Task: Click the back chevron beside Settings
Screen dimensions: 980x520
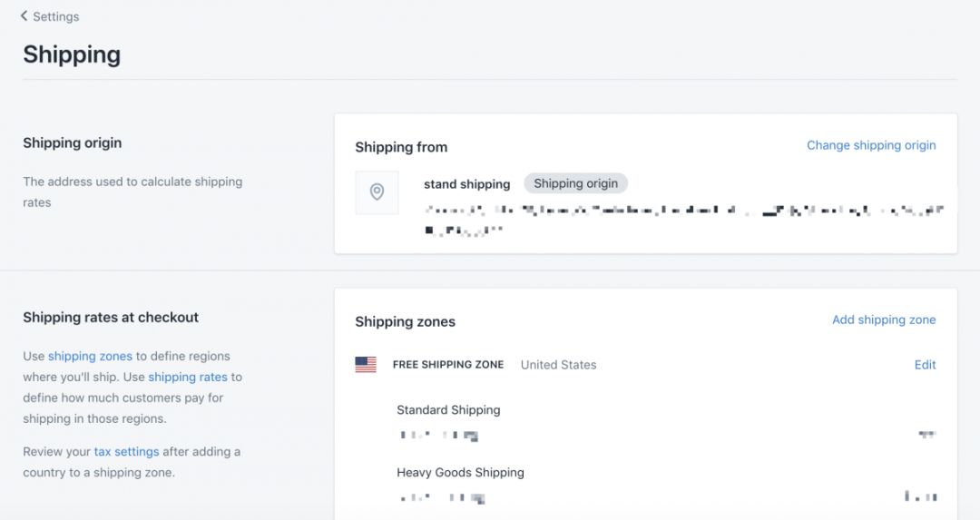Action: [24, 16]
